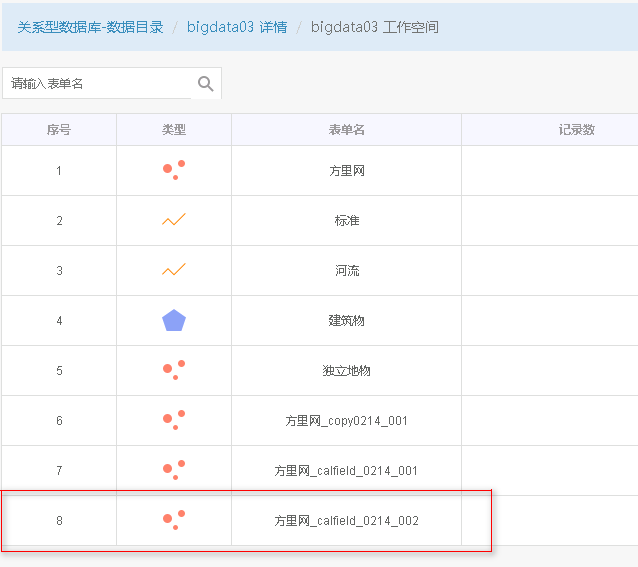Viewport: 638px width, 567px height.
Task: Click the search magnifier icon
Action: click(x=205, y=83)
